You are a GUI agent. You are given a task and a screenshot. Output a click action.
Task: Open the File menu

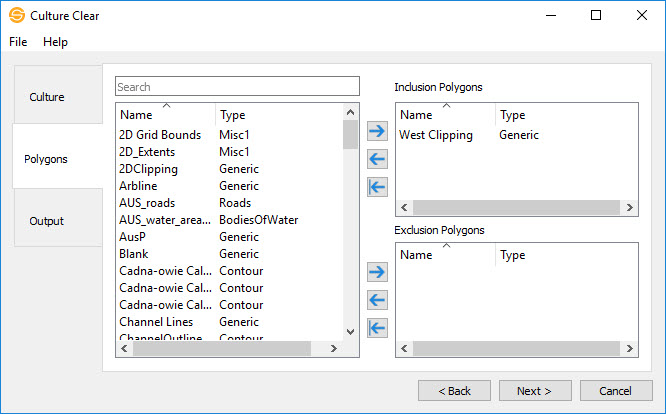[18, 42]
